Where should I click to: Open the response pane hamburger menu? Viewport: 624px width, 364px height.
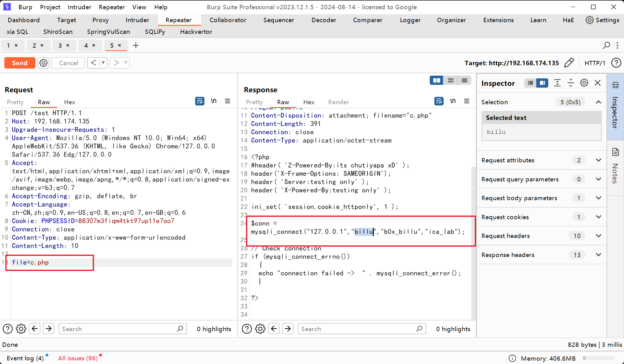click(x=467, y=101)
